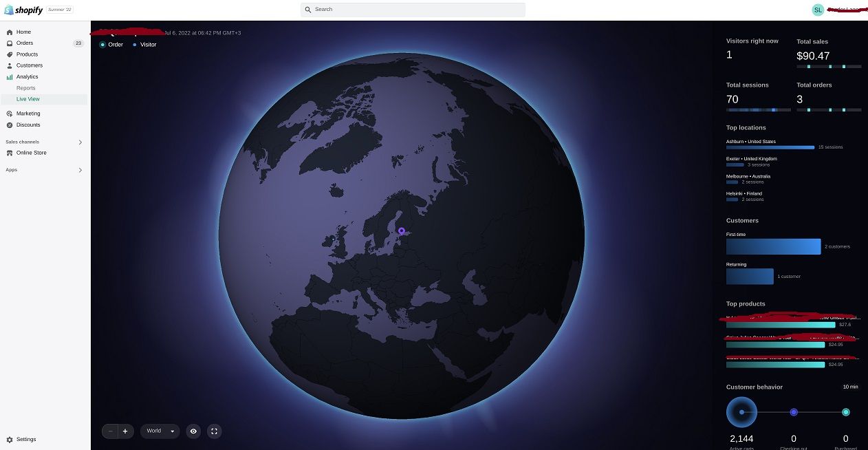
Task: Click the Home icon in the sidebar
Action: pyautogui.click(x=10, y=32)
